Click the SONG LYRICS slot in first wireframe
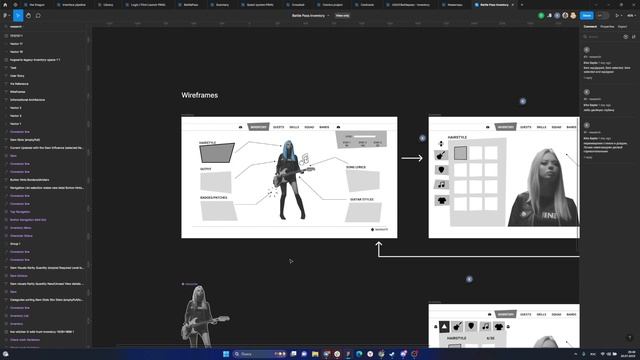Viewport: 640px width, 360px height. point(363,180)
